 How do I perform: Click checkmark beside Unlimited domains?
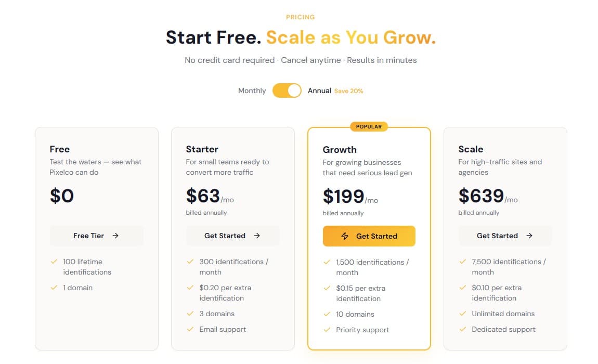pyautogui.click(x=463, y=314)
